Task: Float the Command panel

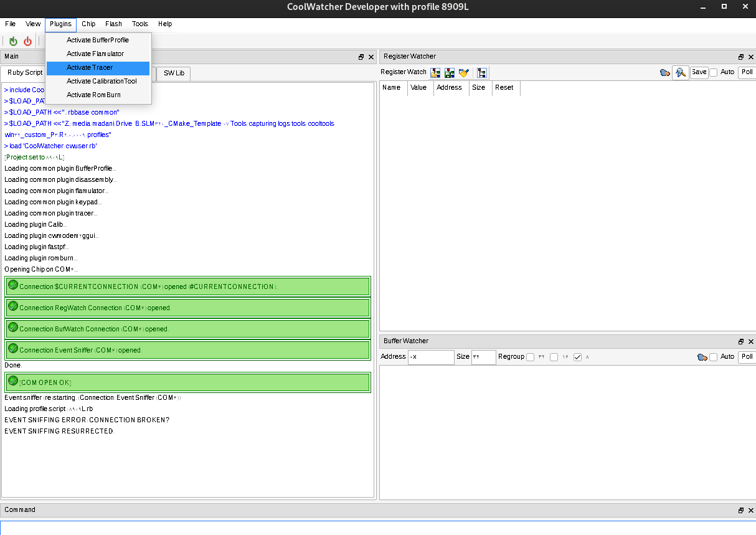Action: [x=741, y=510]
